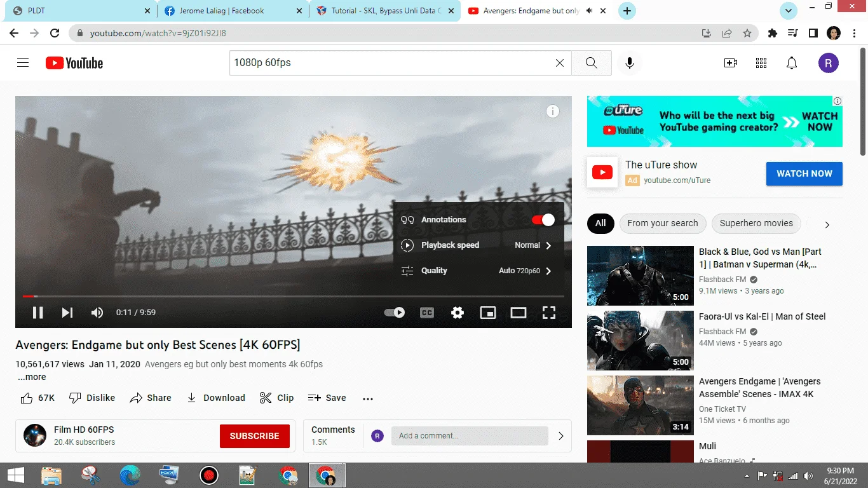
Task: Switch to the PLDT browser tab
Action: (x=76, y=11)
